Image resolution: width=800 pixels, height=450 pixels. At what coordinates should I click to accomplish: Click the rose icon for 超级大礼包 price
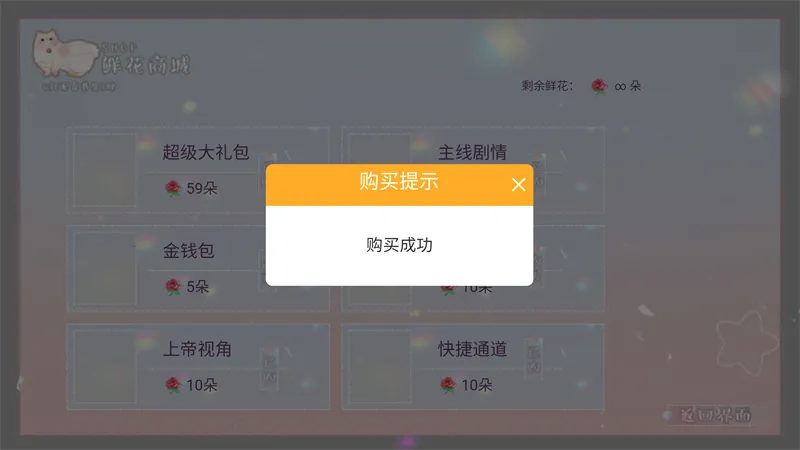pyautogui.click(x=173, y=188)
